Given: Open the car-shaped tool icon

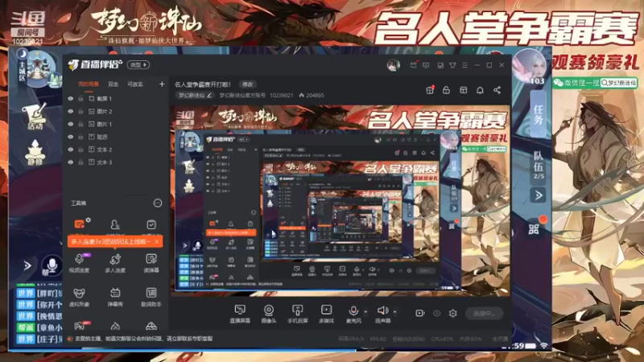Looking at the screenshot, I should [151, 327].
